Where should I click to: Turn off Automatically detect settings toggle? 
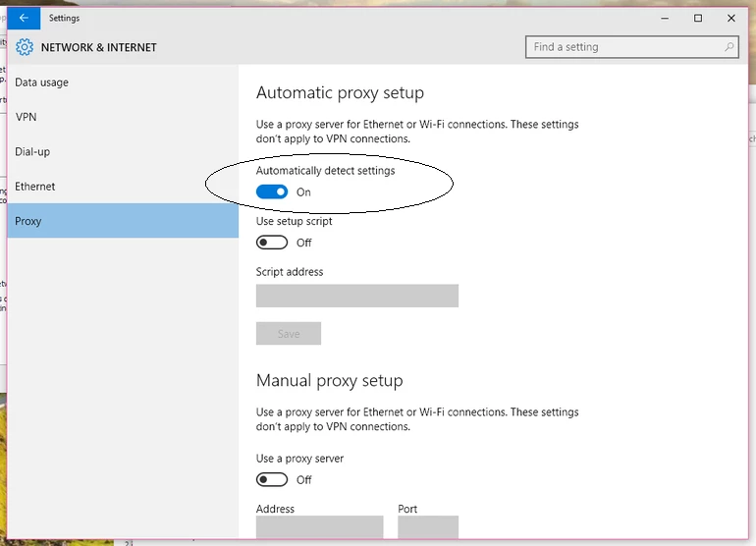[272, 191]
